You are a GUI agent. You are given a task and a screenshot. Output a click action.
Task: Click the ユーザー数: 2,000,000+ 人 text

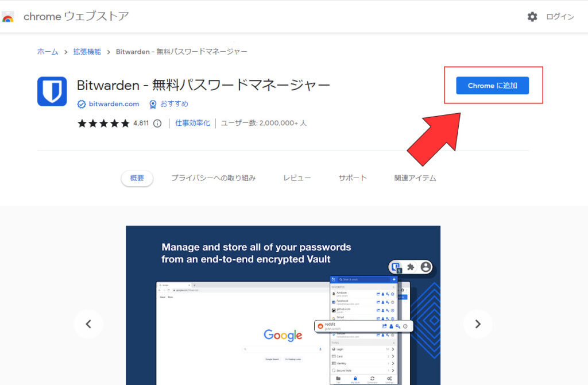click(264, 123)
